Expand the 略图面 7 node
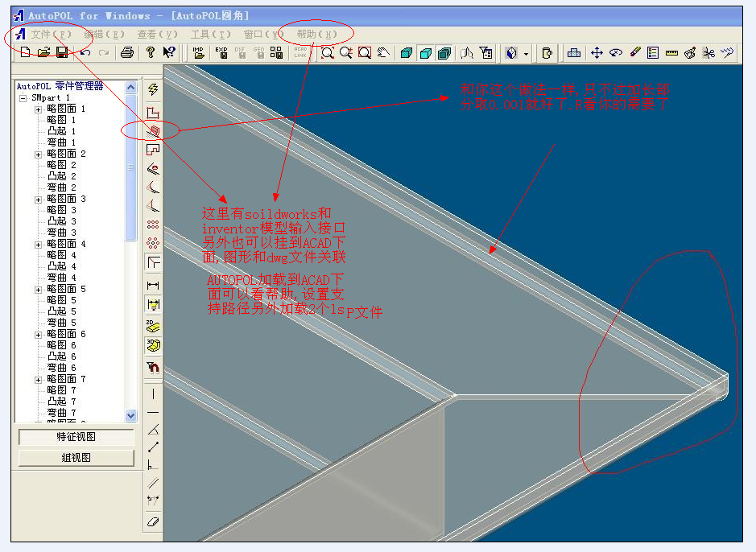The image size is (756, 552). 38,380
